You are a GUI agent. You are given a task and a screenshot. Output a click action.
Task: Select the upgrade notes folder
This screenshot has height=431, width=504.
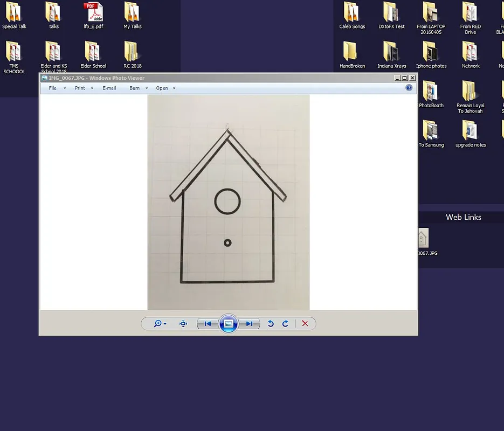pos(471,134)
